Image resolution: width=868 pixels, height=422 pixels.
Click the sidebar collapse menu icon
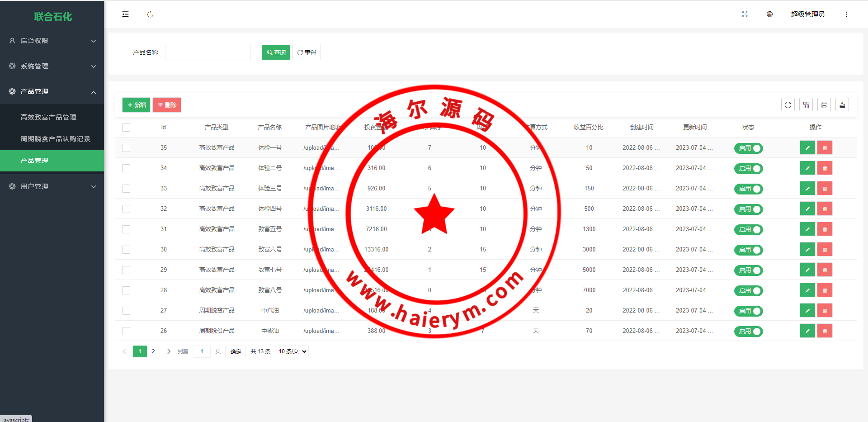click(125, 14)
